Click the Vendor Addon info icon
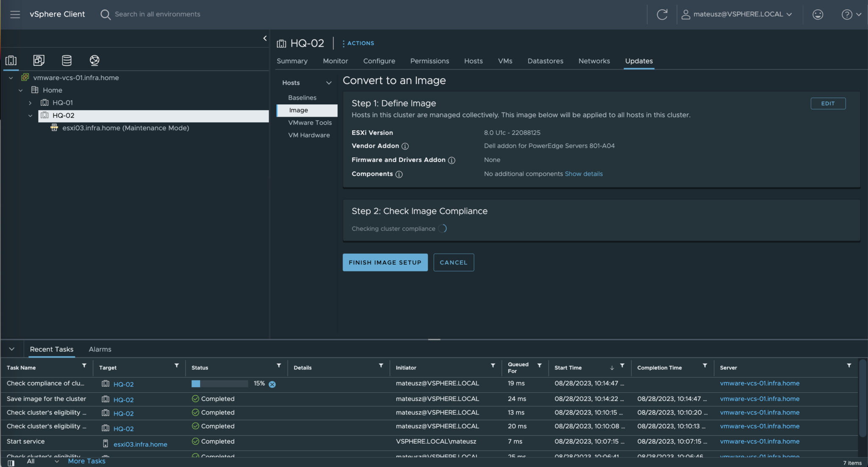 (x=406, y=146)
